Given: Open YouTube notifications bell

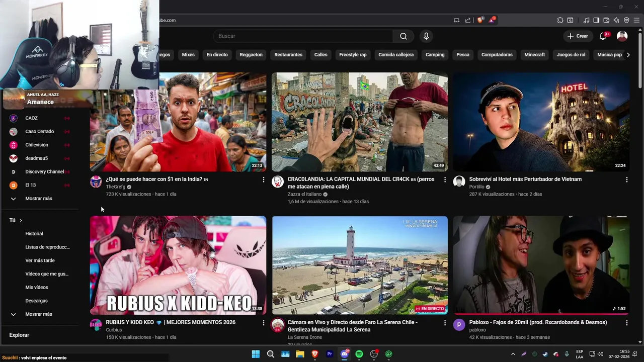Looking at the screenshot, I should click(603, 36).
